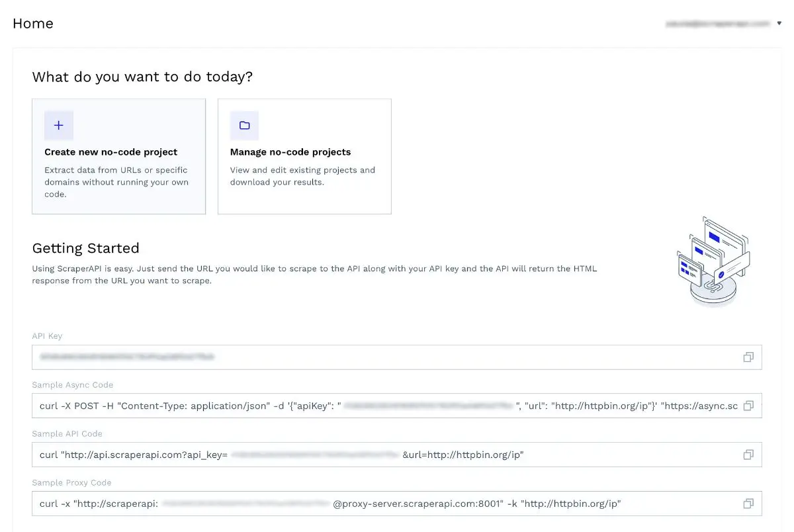This screenshot has height=532, width=794.
Task: Copy the Sample Proxy Code snippet
Action: [748, 504]
